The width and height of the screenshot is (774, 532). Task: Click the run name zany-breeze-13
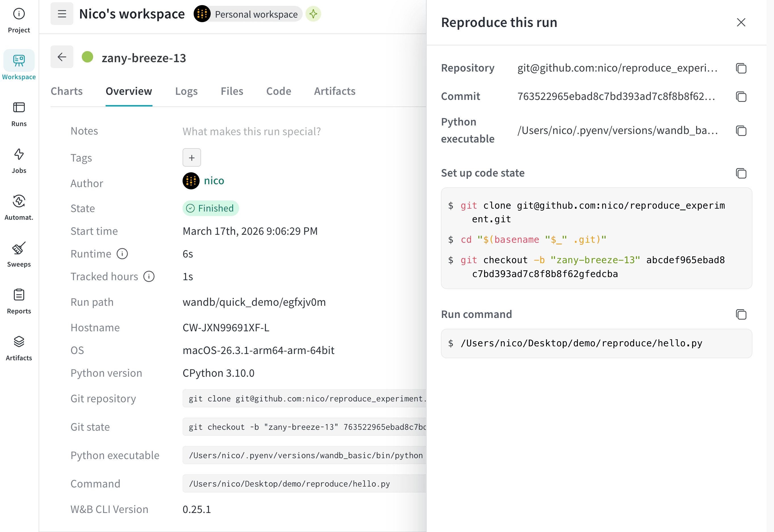(x=144, y=58)
